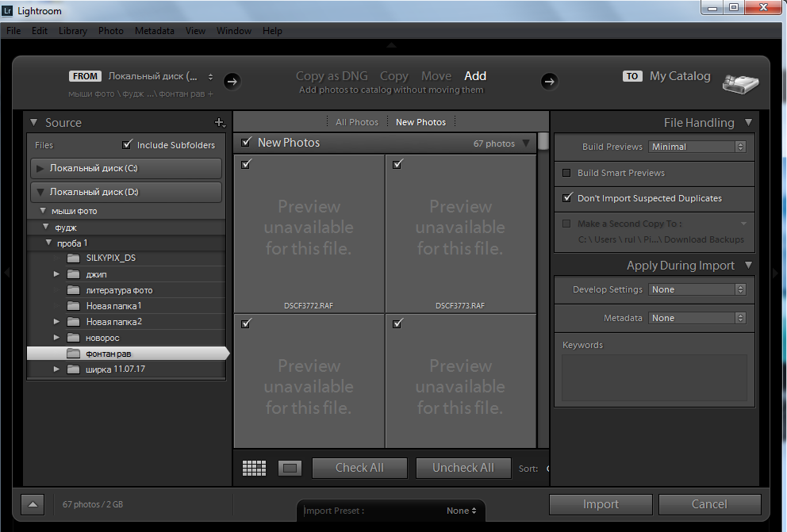Switch to loupe view
This screenshot has width=787, height=532.
pos(290,468)
